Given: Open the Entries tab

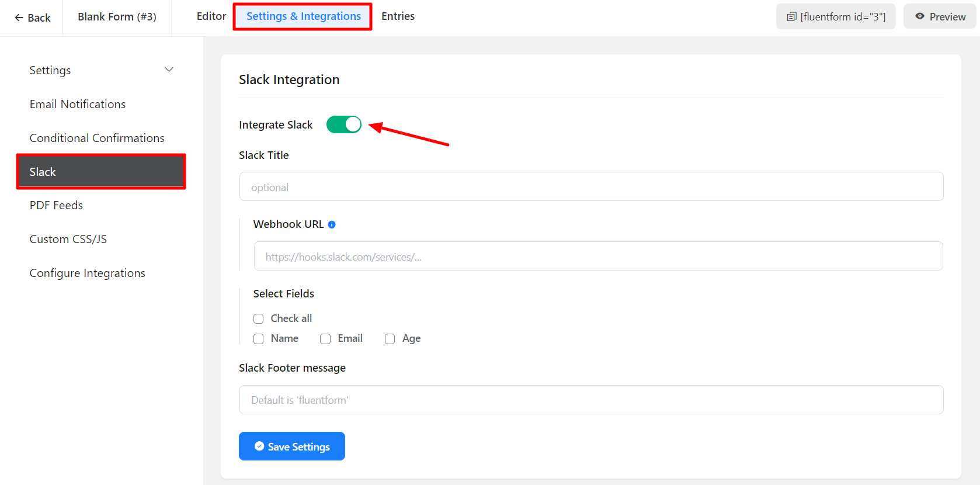Looking at the screenshot, I should [398, 16].
